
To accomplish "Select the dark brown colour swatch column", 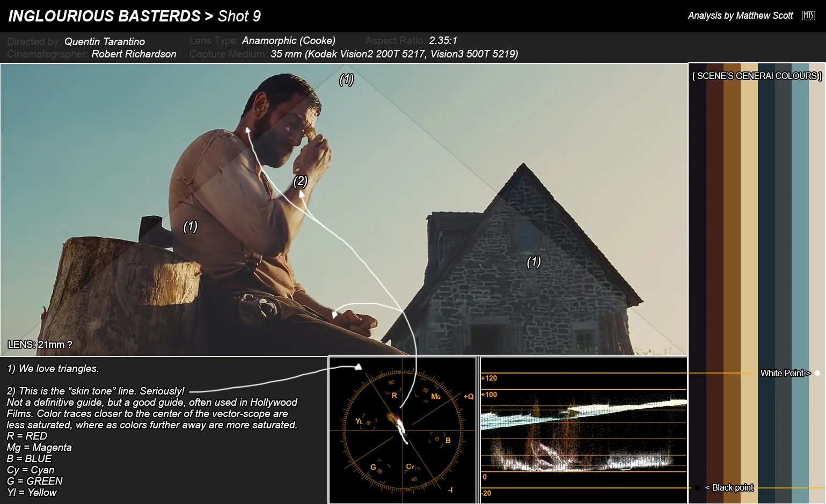I will point(715,283).
